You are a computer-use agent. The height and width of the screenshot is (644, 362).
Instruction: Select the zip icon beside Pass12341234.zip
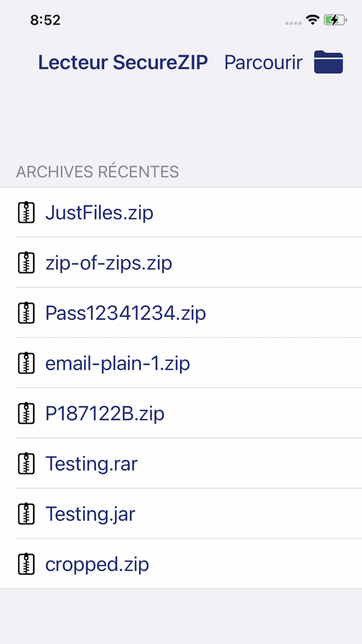pyautogui.click(x=25, y=313)
